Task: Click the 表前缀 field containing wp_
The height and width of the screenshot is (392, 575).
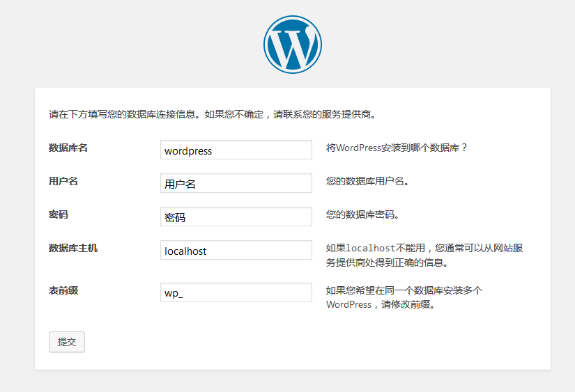Action: point(236,292)
